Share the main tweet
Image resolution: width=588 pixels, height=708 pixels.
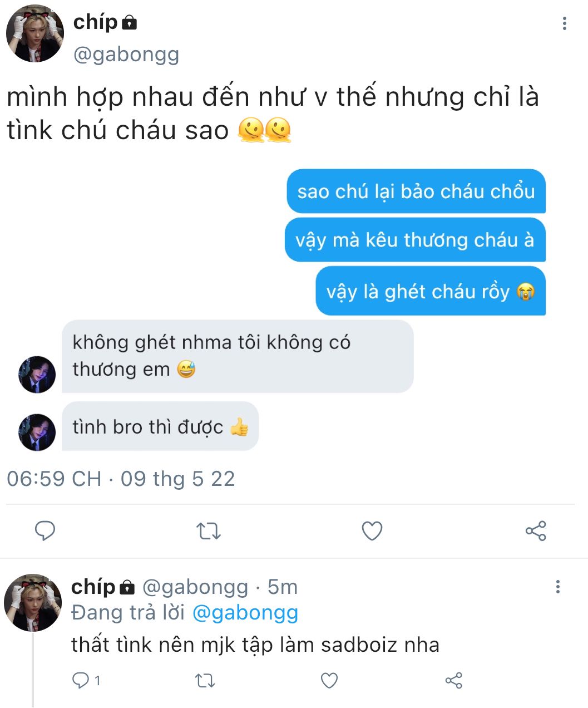pyautogui.click(x=536, y=531)
